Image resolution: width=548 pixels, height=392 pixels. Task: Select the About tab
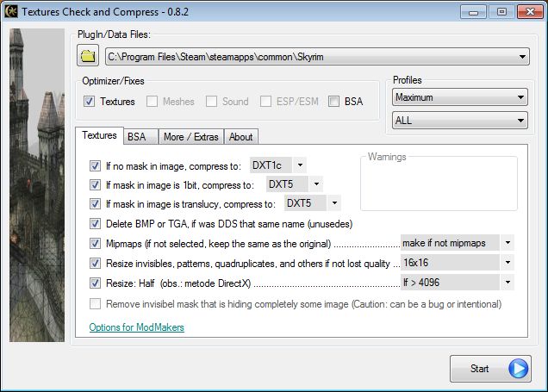[240, 136]
